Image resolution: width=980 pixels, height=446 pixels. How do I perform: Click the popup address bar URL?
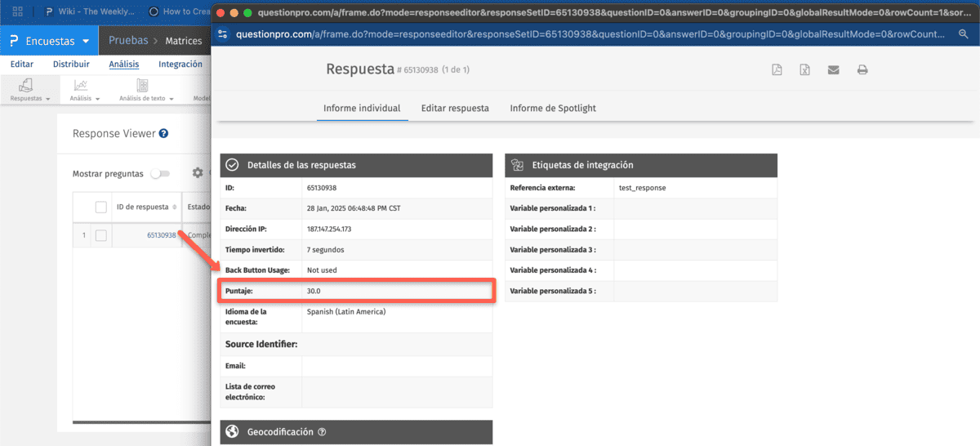(592, 34)
